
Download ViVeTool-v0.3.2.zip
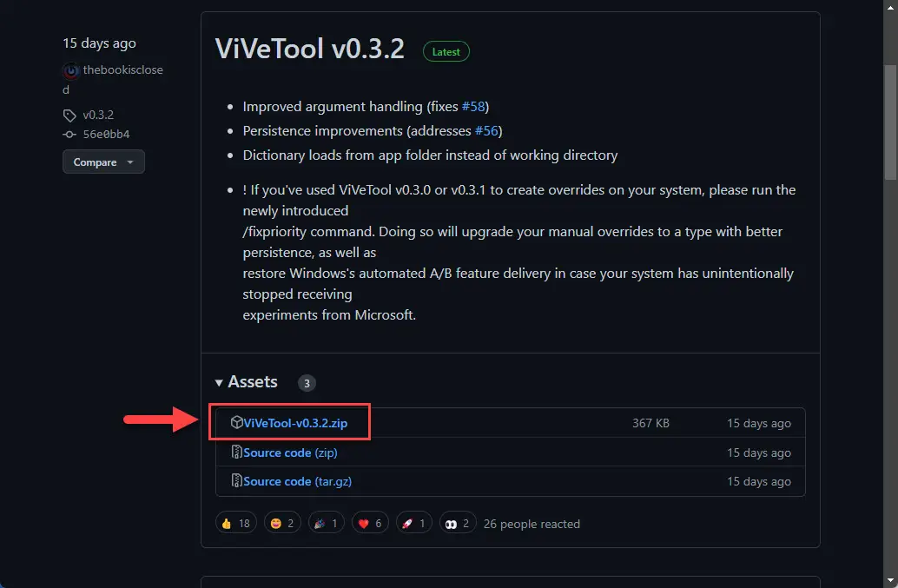pyautogui.click(x=294, y=423)
